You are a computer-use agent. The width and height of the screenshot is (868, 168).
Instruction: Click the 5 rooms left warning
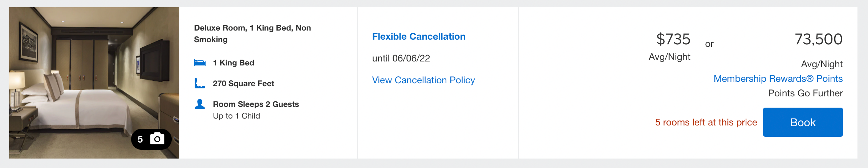[706, 123]
